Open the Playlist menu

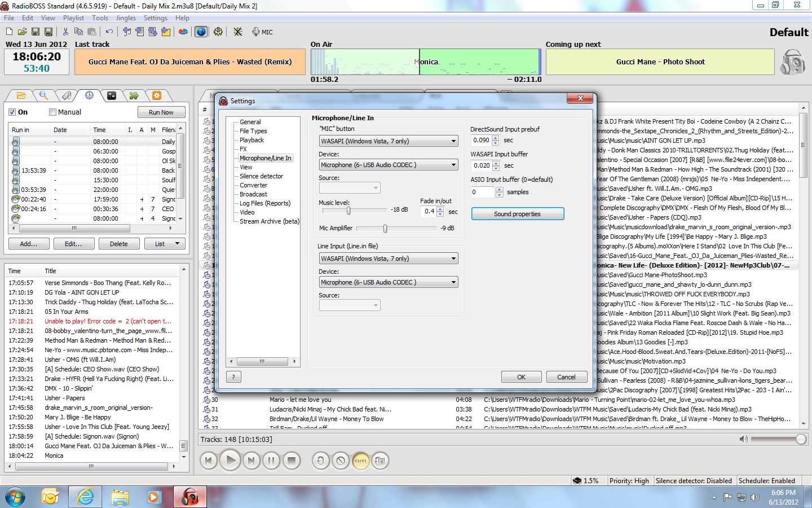click(73, 18)
